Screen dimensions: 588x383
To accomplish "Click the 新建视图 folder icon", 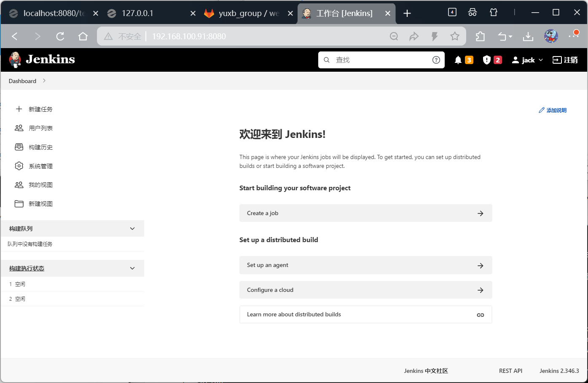I will pyautogui.click(x=19, y=204).
